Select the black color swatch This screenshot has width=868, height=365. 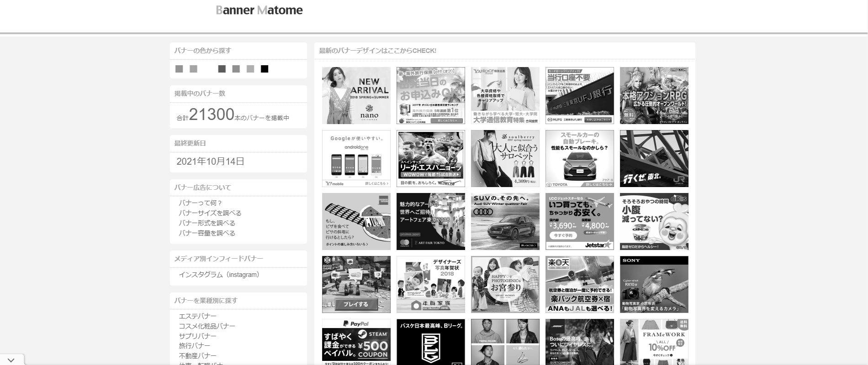265,69
